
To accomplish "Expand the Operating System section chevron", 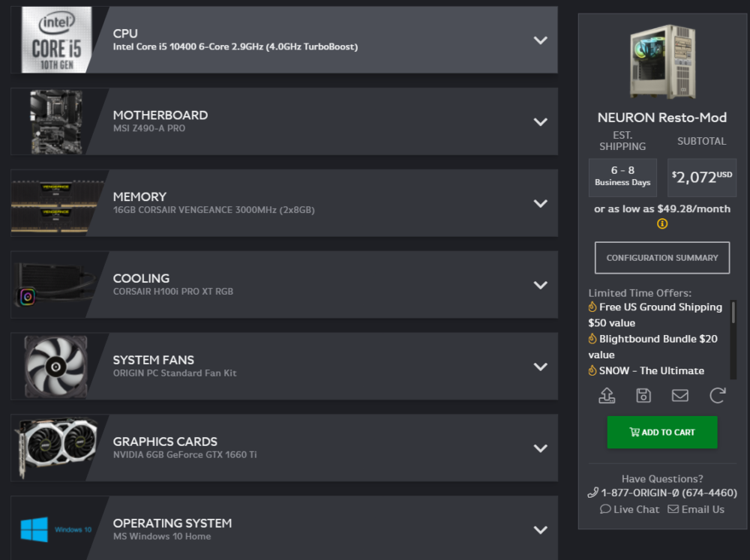I will (541, 530).
